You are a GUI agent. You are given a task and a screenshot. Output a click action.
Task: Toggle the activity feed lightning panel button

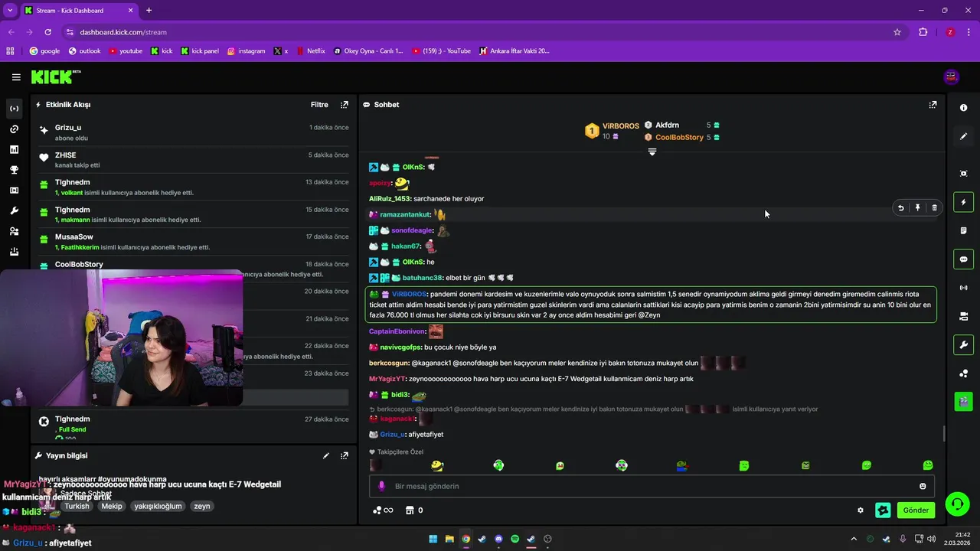[964, 202]
